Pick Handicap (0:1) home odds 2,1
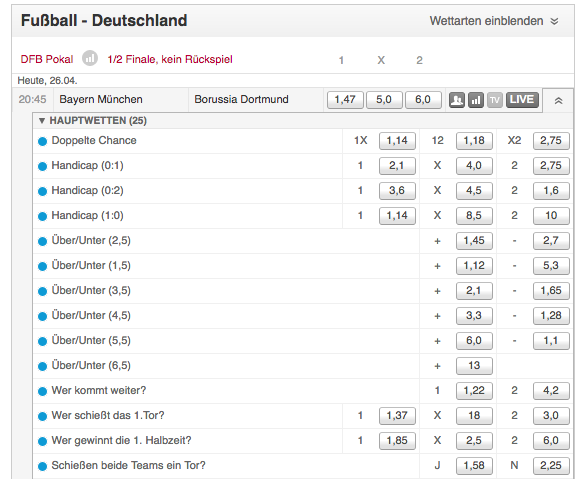Image resolution: width=586 pixels, height=479 pixels. 397,166
